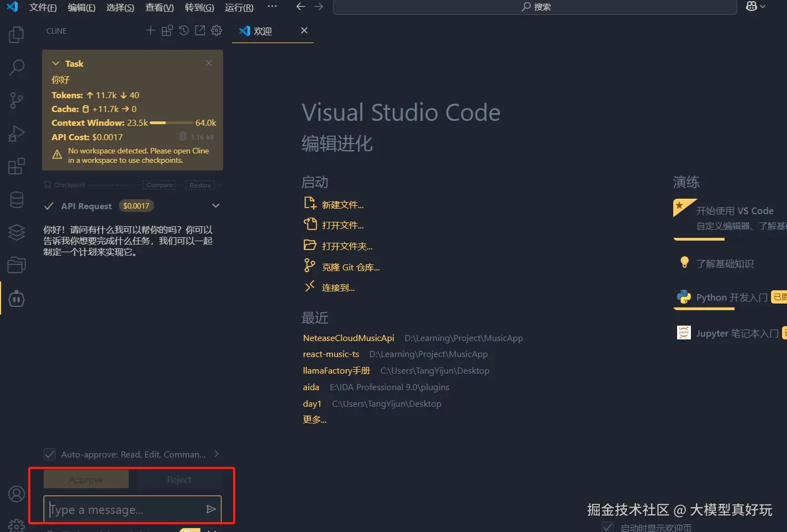Click 克隆 Git 仓库... link
787x532 pixels.
(351, 267)
